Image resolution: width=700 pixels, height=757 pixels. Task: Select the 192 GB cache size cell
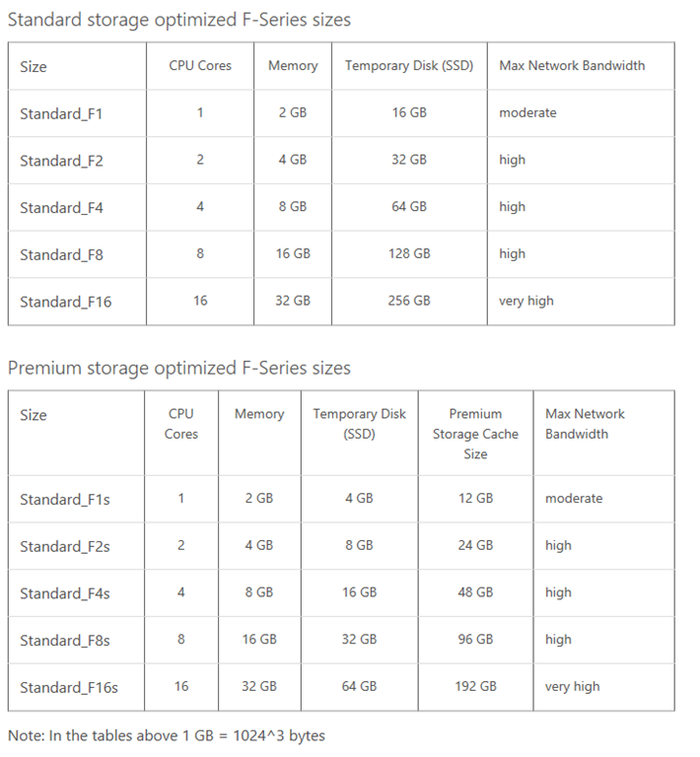(475, 686)
